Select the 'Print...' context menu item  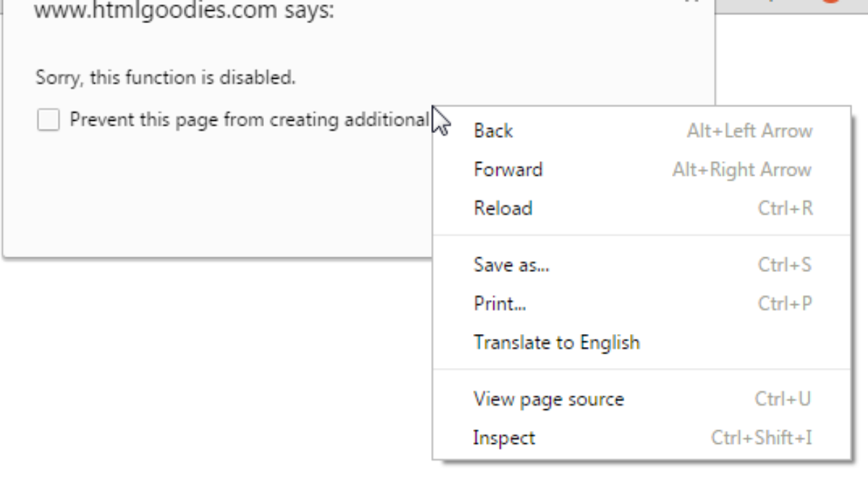point(500,304)
